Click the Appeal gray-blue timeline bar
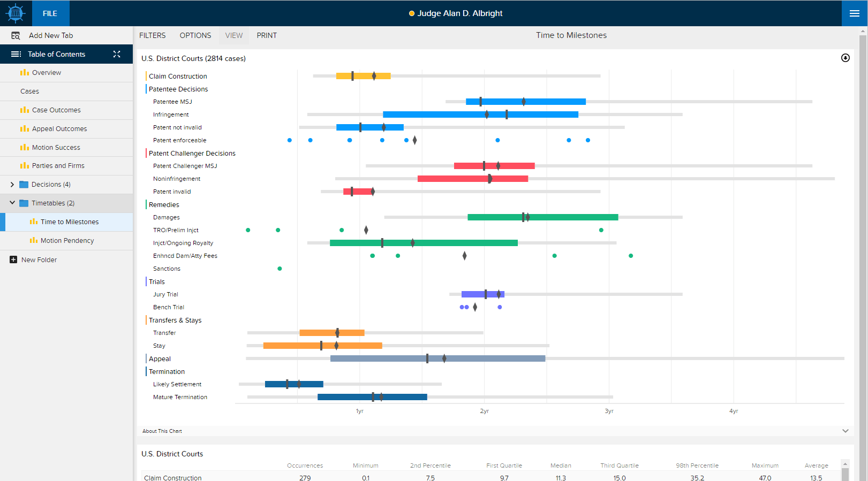Image resolution: width=868 pixels, height=481 pixels. coord(437,358)
